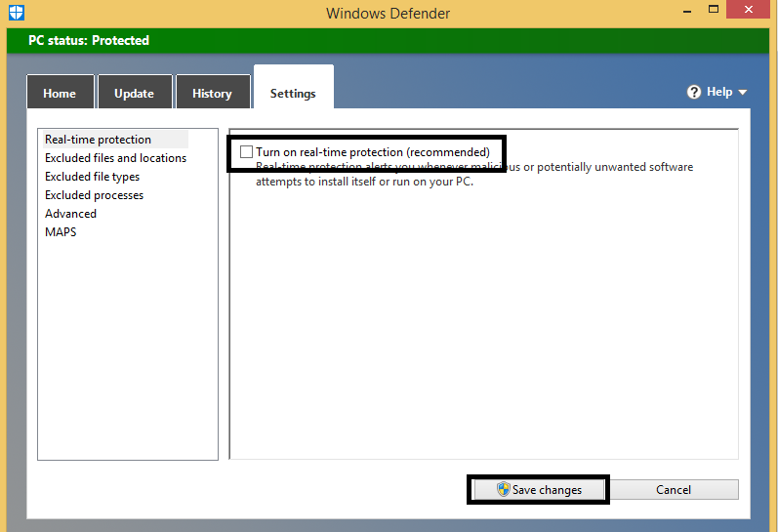Image resolution: width=778 pixels, height=532 pixels.
Task: Close the Windows Defender window
Action: [749, 10]
